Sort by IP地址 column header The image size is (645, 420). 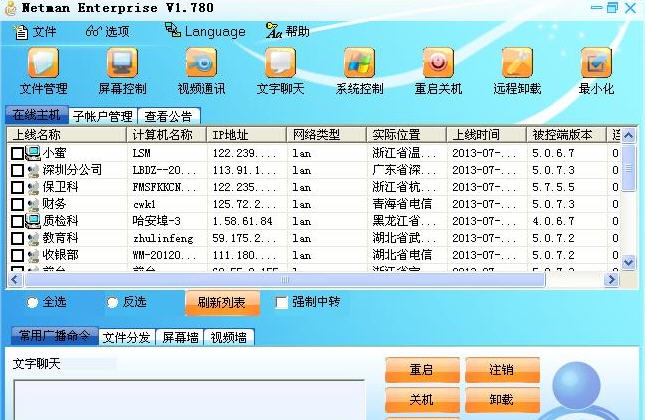pyautogui.click(x=247, y=135)
